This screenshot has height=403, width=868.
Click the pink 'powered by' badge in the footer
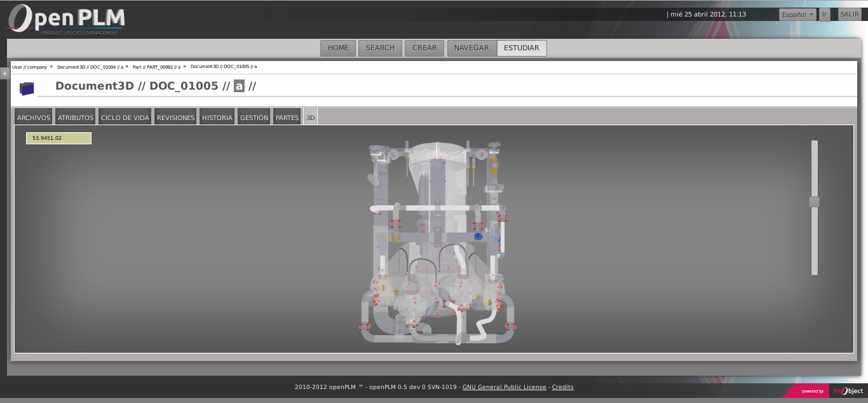[x=811, y=390]
